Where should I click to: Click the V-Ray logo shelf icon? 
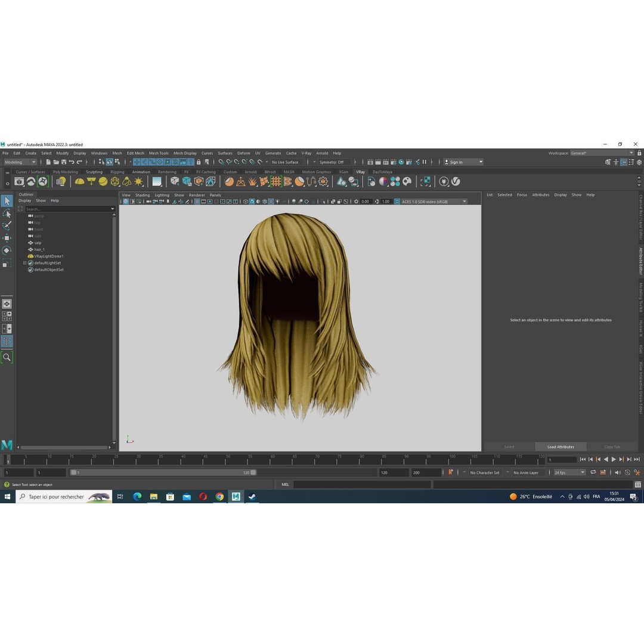click(x=456, y=181)
